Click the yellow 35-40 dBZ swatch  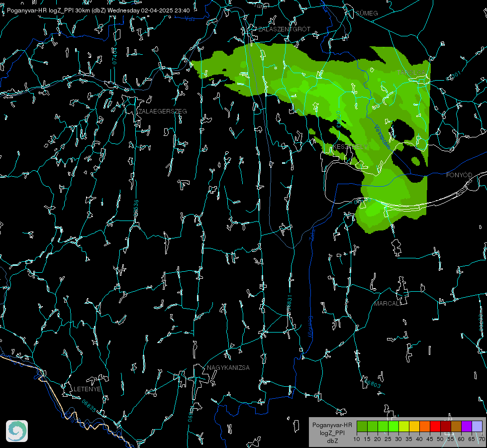(414, 426)
